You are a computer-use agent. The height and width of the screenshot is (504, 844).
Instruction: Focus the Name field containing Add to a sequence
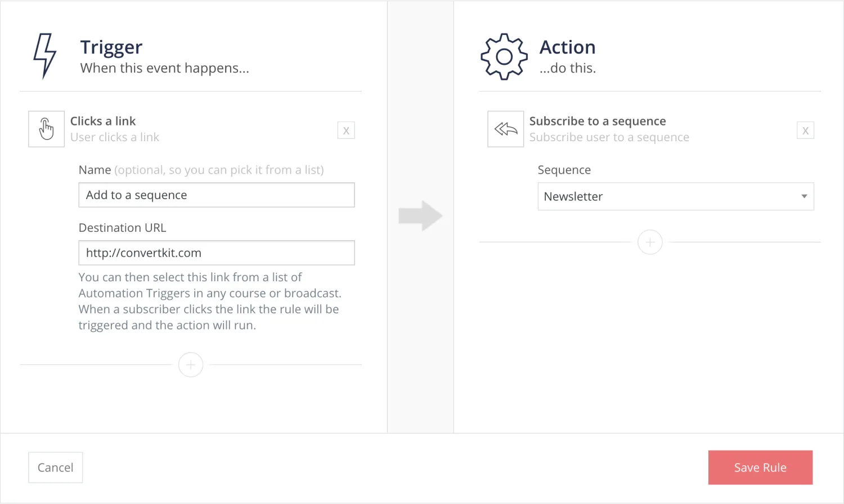click(x=217, y=195)
